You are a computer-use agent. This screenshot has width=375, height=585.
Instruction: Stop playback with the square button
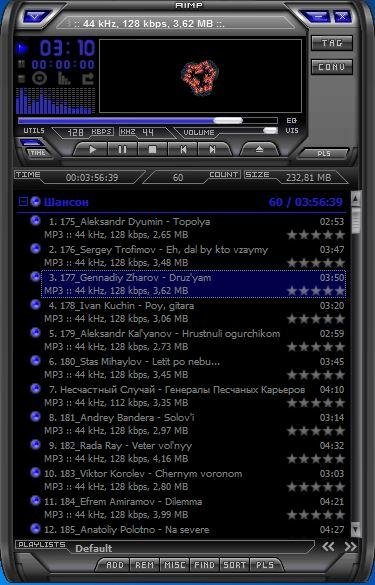(x=153, y=149)
